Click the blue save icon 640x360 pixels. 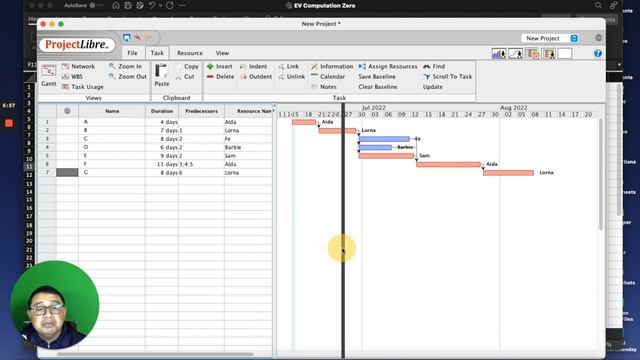(127, 38)
